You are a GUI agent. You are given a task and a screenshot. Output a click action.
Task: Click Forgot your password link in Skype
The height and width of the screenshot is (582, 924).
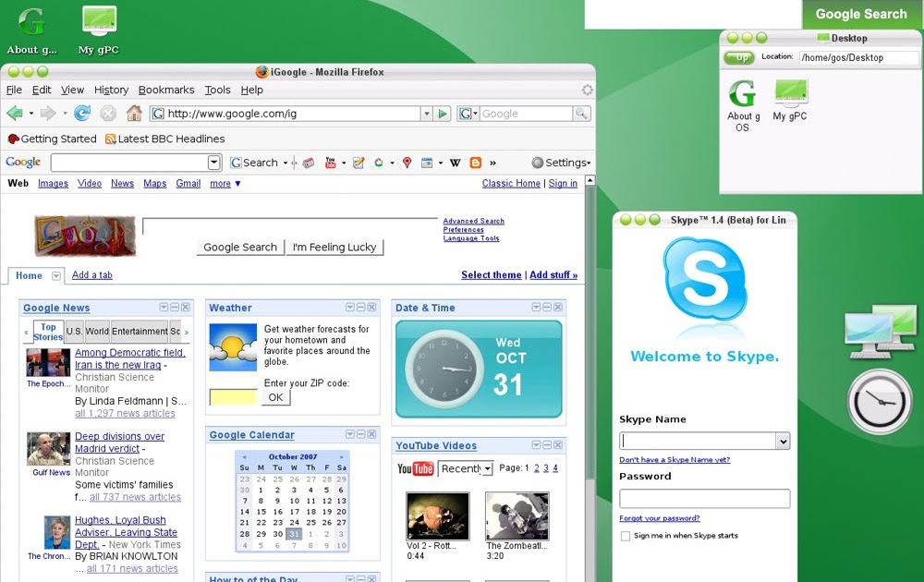(660, 518)
